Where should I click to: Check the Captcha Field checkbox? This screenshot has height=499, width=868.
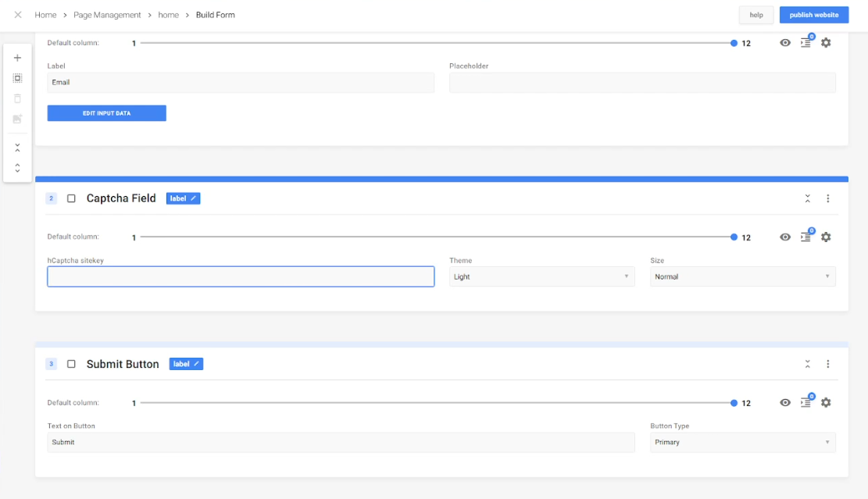click(x=71, y=198)
